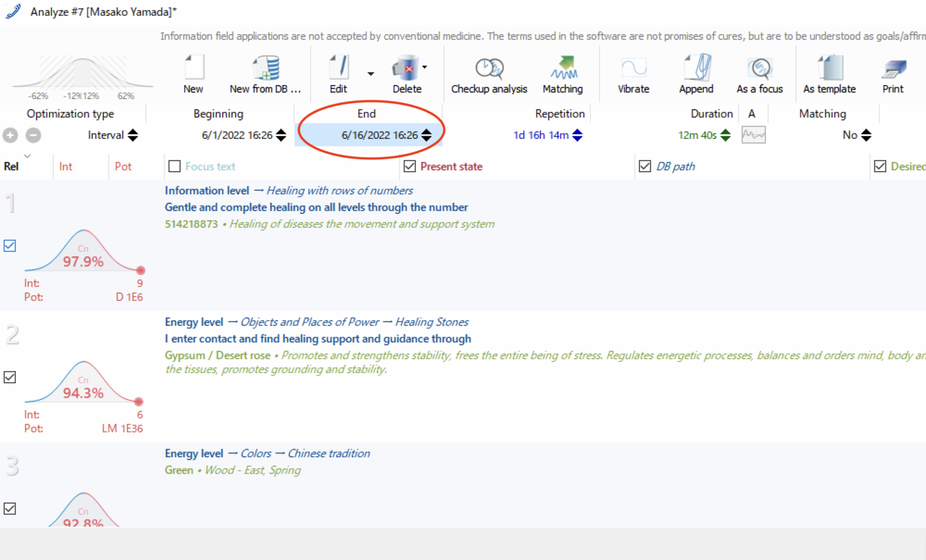Viewport: 926px width, 560px height.
Task: Click the plus add-row button
Action: [x=10, y=135]
